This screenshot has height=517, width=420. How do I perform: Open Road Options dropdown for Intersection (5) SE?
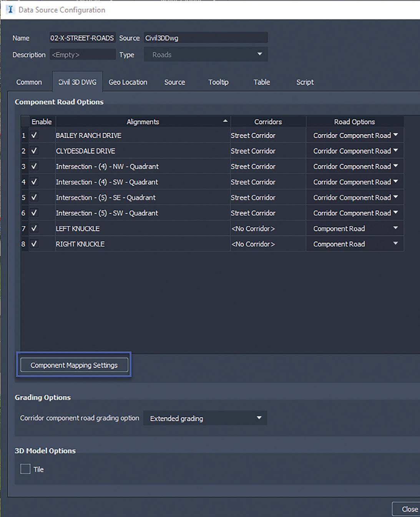(355, 197)
